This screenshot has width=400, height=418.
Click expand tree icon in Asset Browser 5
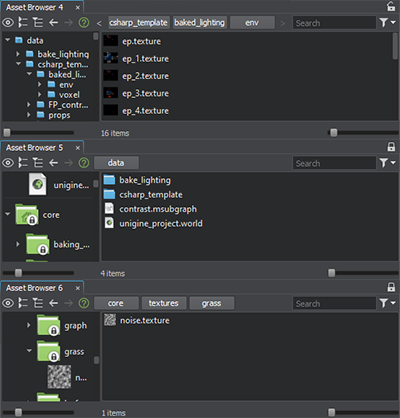tap(38, 163)
